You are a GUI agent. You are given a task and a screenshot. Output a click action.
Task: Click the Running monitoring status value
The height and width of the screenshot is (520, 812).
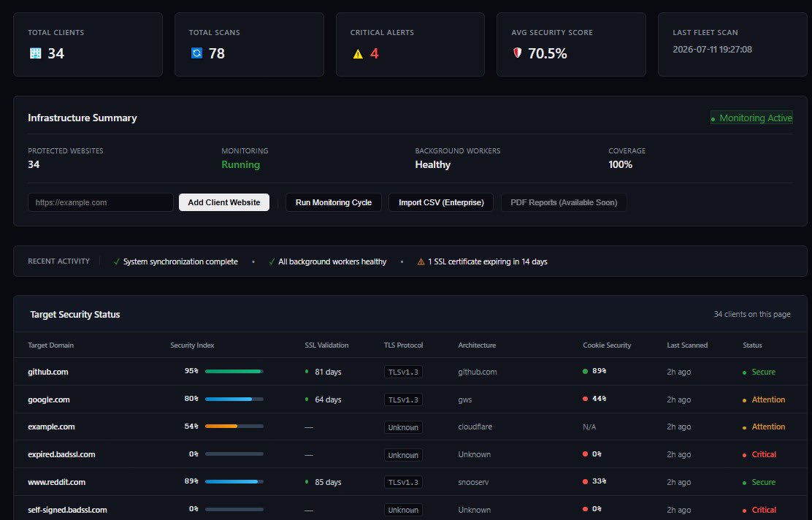click(x=241, y=165)
